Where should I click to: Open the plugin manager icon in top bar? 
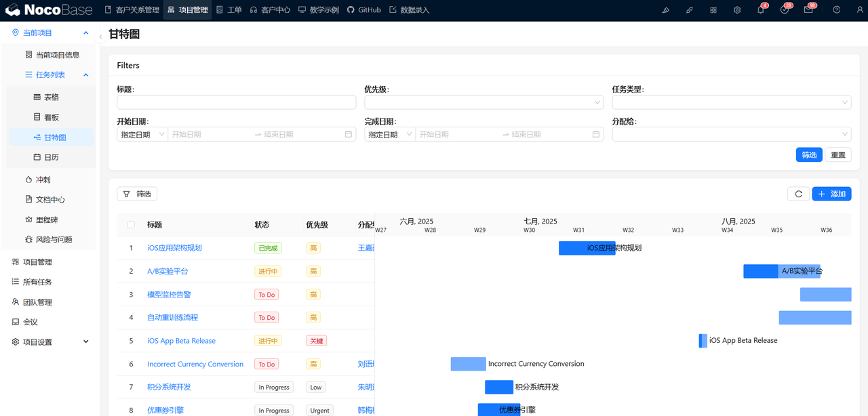pyautogui.click(x=690, y=10)
